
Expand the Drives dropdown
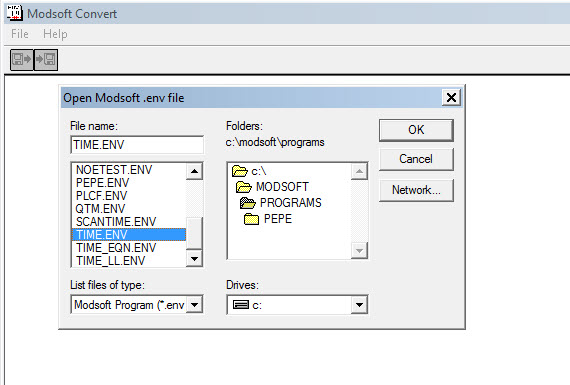pos(359,305)
